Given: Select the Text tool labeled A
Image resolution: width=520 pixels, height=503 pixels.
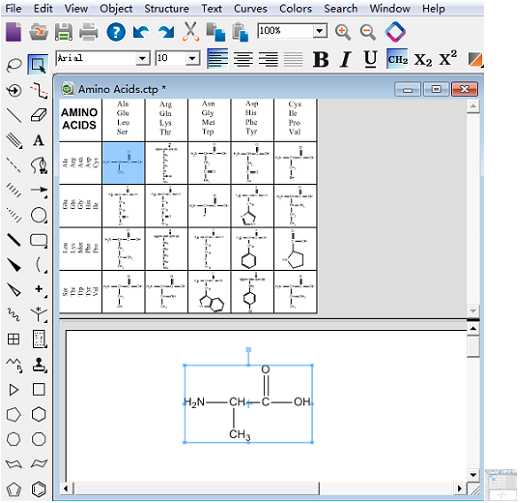Looking at the screenshot, I should pos(38,140).
